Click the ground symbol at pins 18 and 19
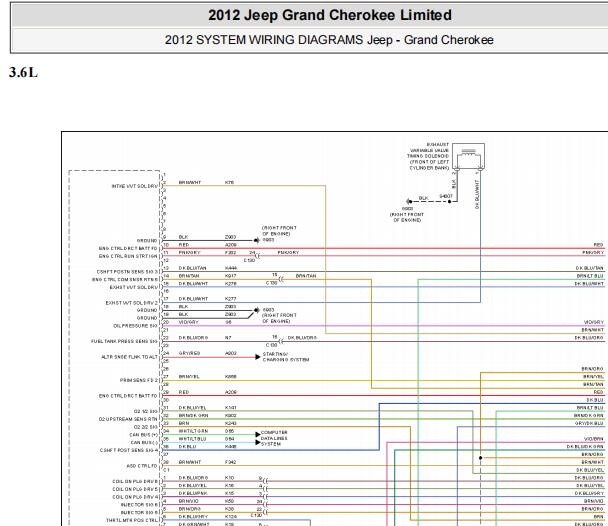This screenshot has width=608, height=526. 256,310
